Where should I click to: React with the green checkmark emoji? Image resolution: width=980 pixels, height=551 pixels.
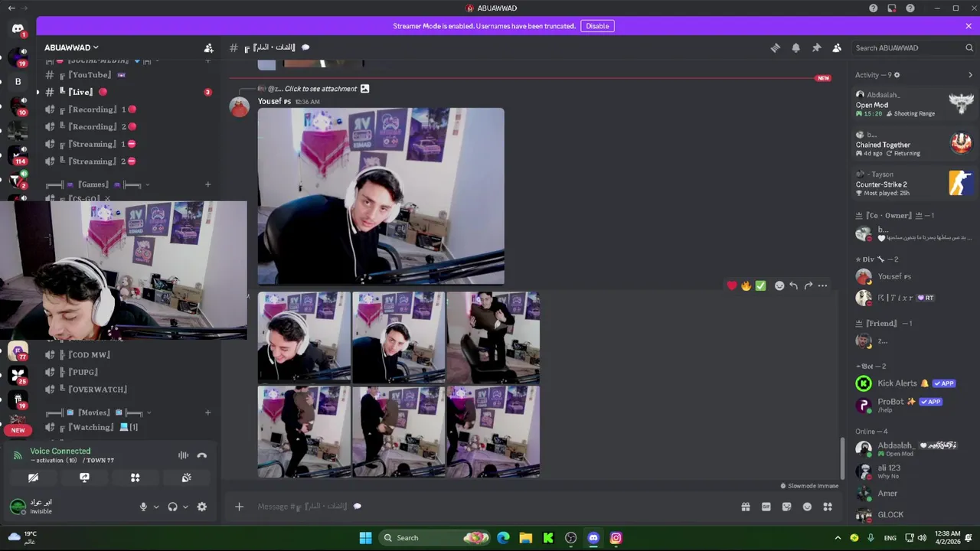click(760, 285)
